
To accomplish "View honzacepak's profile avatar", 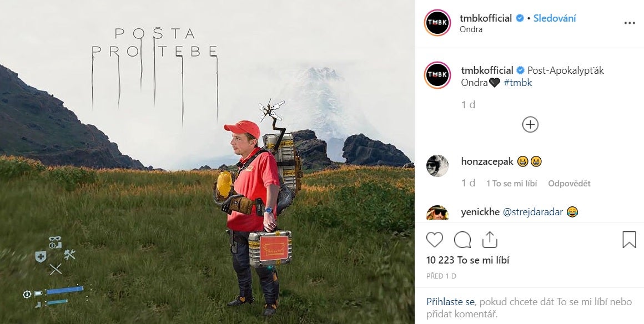I will [x=437, y=165].
